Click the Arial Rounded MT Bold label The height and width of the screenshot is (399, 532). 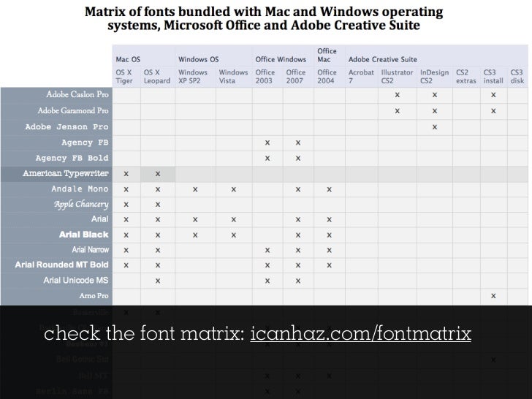click(61, 265)
